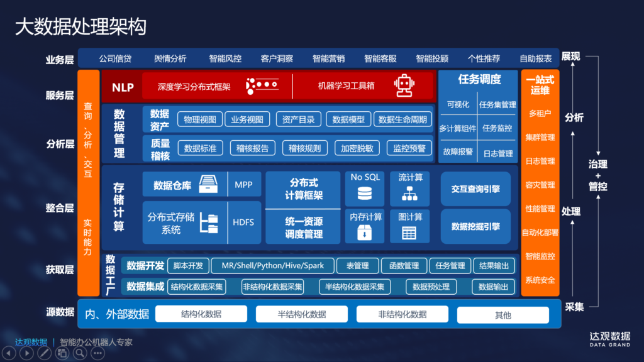This screenshot has height=362, width=644.
Task: Click the orange 一站式运维 panel header
Action: point(540,85)
